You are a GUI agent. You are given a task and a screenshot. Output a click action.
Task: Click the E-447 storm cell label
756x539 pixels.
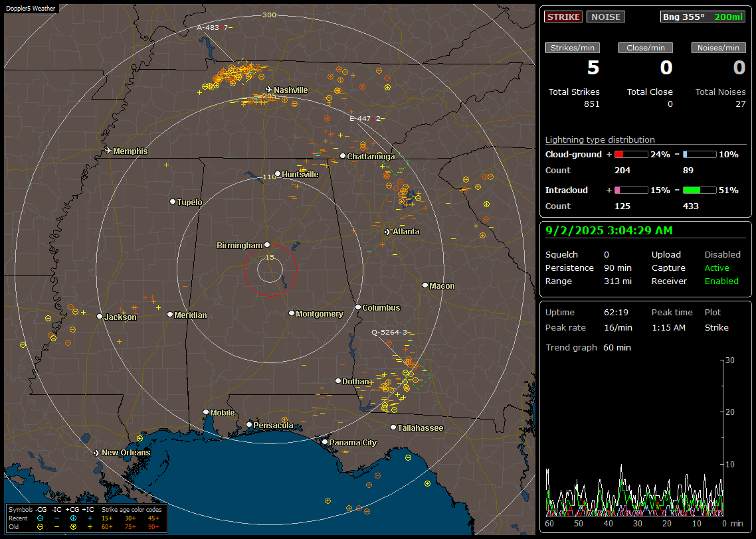click(x=367, y=119)
